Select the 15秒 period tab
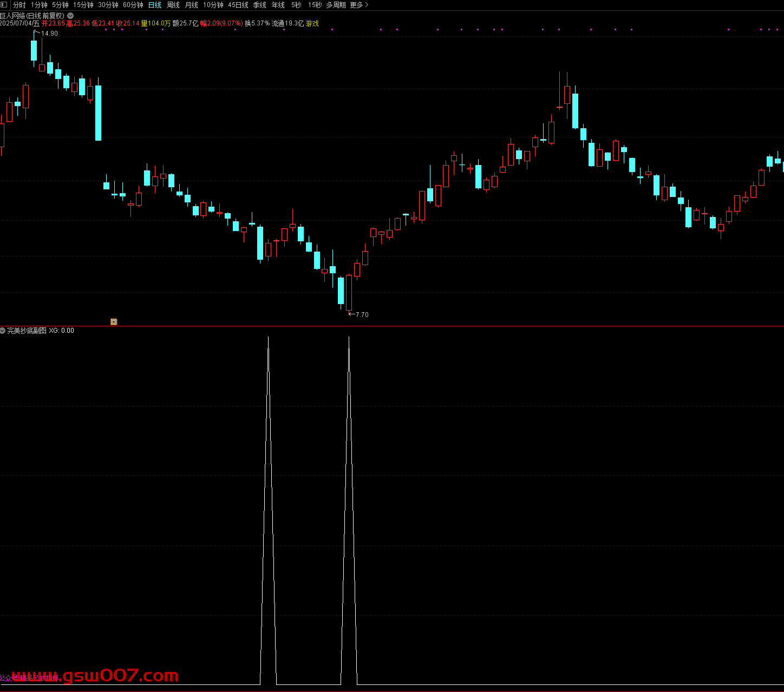Screen dimensions: 784x692 point(315,5)
